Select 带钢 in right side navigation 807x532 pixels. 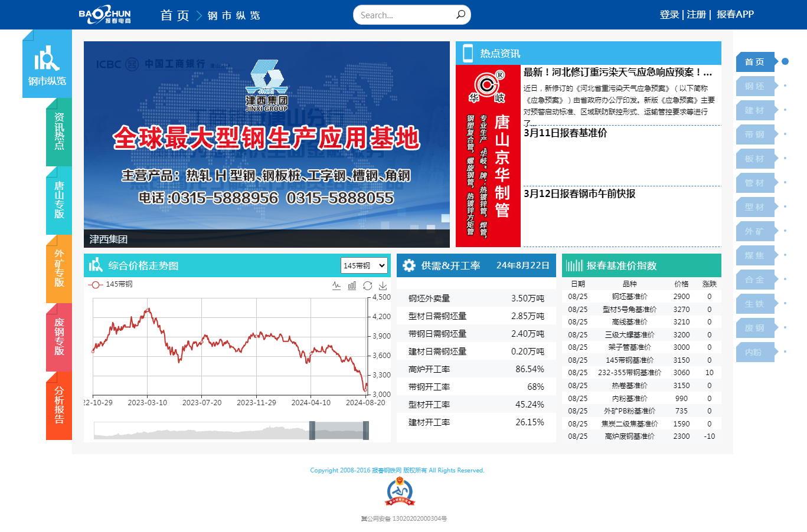point(755,134)
